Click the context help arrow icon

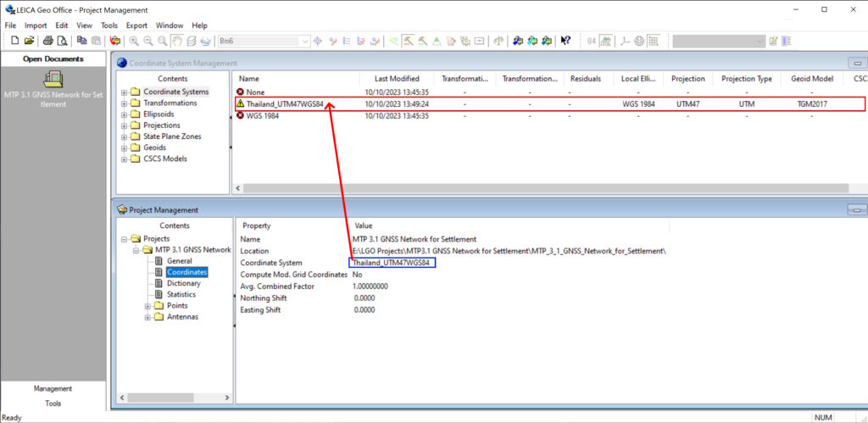click(565, 41)
